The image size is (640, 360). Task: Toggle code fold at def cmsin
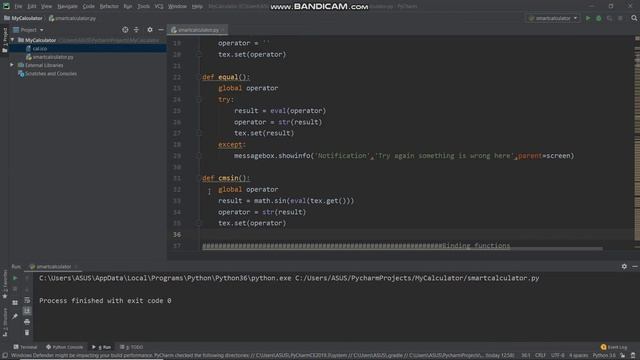pos(199,178)
